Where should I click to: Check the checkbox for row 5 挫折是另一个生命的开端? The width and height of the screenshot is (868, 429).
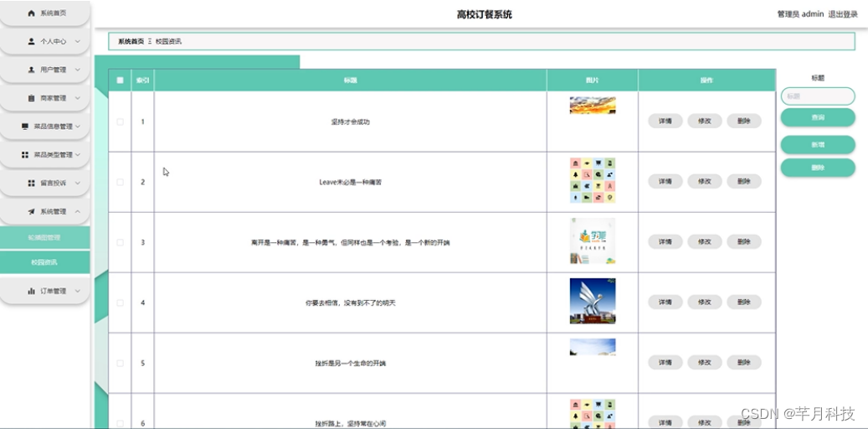tap(120, 364)
